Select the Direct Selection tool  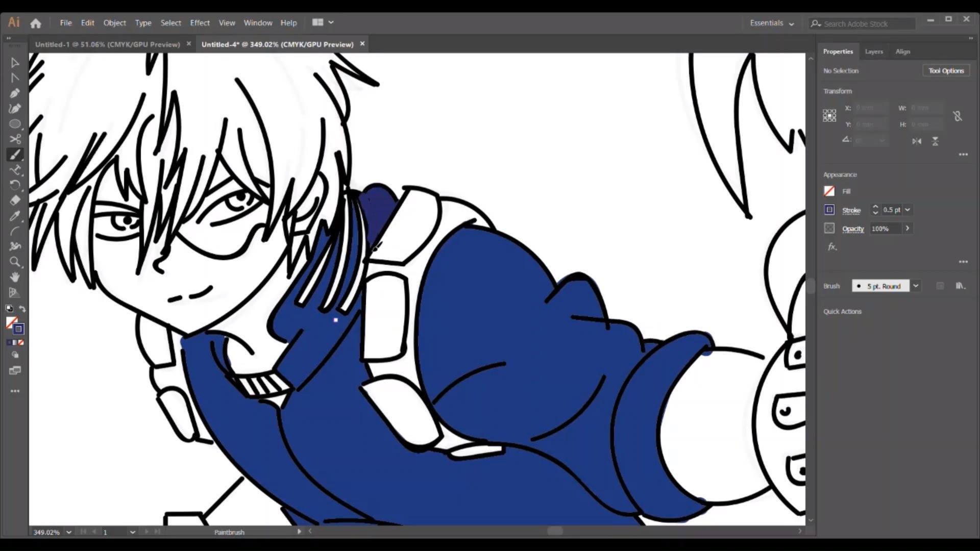click(x=15, y=78)
